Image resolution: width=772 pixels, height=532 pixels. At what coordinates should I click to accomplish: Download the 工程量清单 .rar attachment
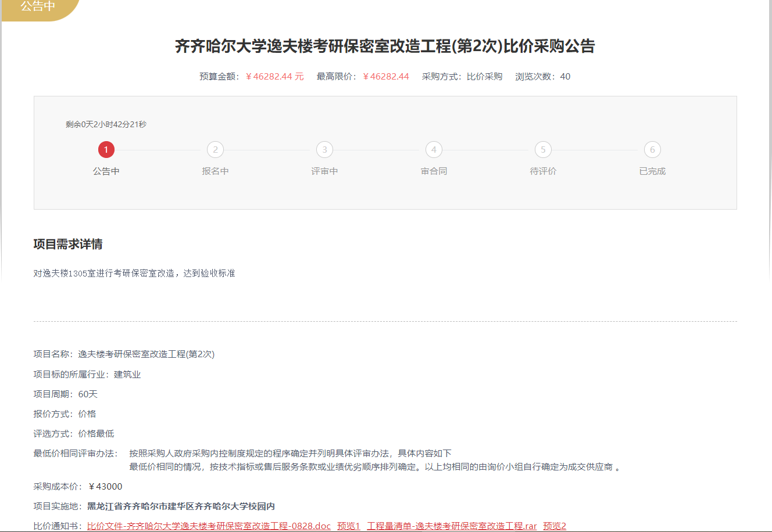(452, 526)
